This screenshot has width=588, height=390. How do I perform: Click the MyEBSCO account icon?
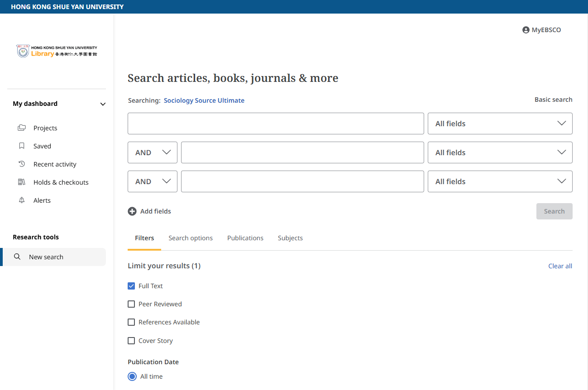[526, 30]
